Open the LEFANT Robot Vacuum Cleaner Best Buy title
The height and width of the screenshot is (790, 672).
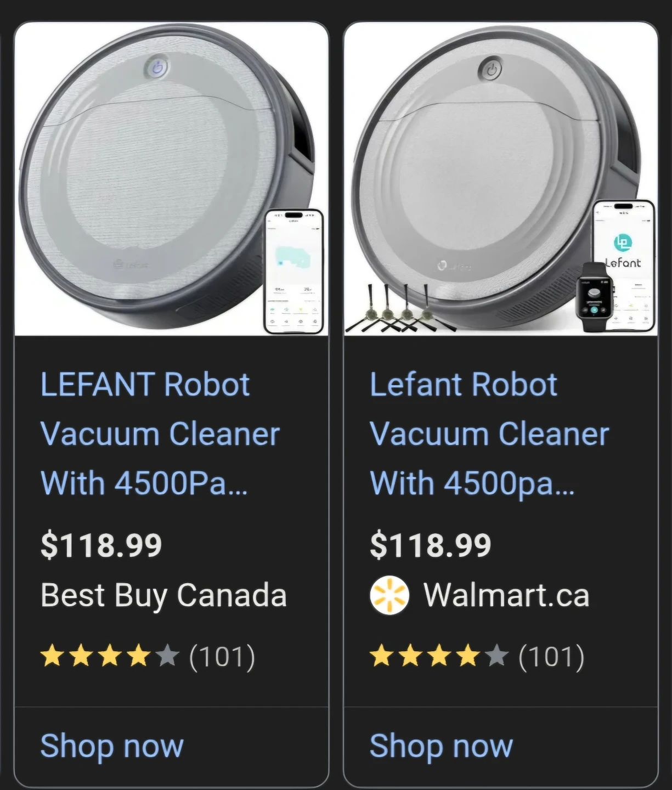(159, 433)
